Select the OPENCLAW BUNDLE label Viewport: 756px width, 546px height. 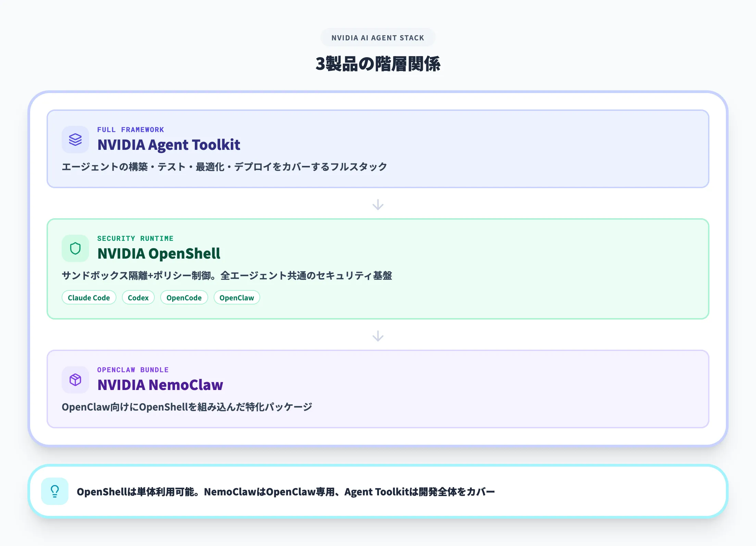pyautogui.click(x=133, y=370)
